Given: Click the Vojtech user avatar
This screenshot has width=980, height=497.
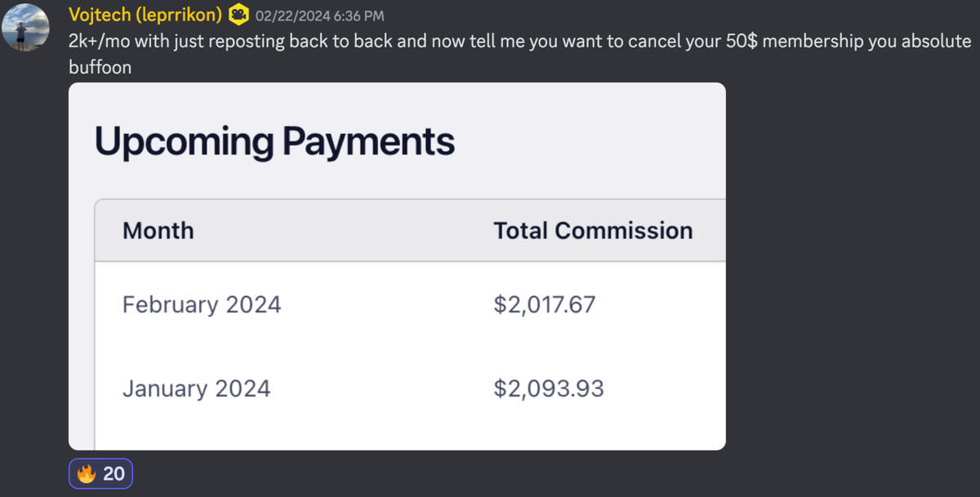Looking at the screenshot, I should pos(25,27).
